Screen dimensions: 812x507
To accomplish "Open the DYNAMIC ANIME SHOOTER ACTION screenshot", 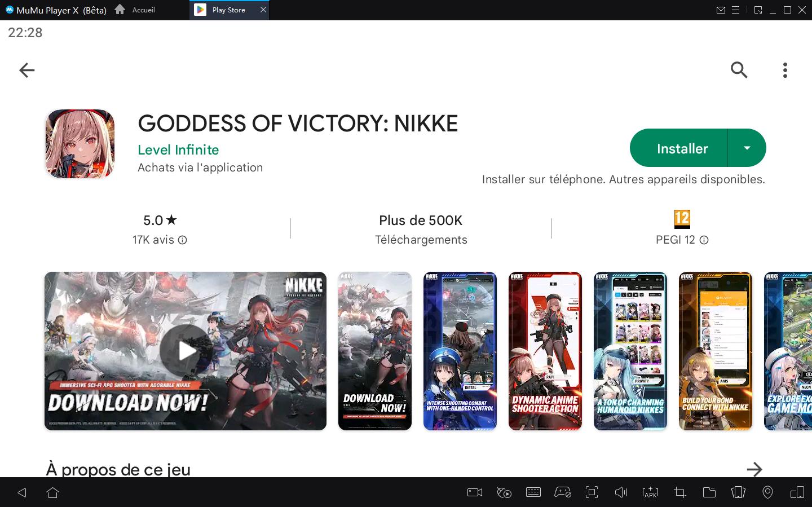I will 545,351.
